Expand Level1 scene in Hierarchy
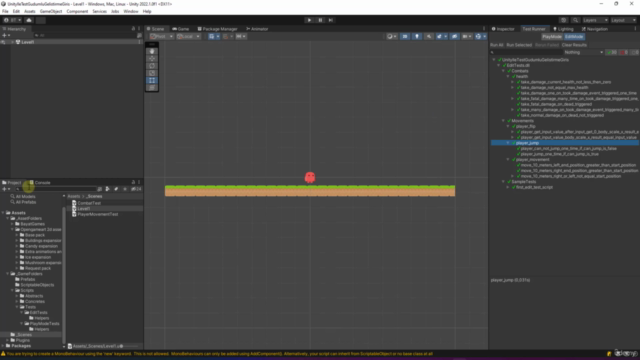This screenshot has height=360, width=640. [13, 42]
